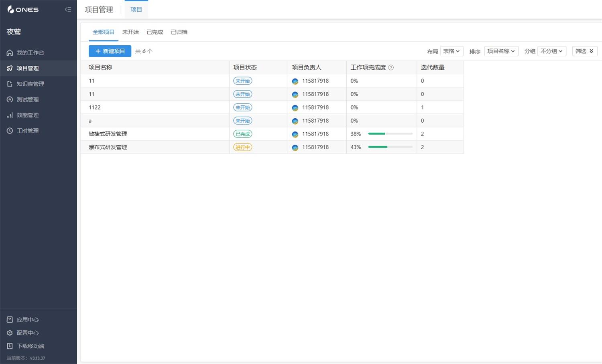This screenshot has height=364, width=602.
Task: Click the help icon beside 工作项完成度
Action: (x=391, y=67)
